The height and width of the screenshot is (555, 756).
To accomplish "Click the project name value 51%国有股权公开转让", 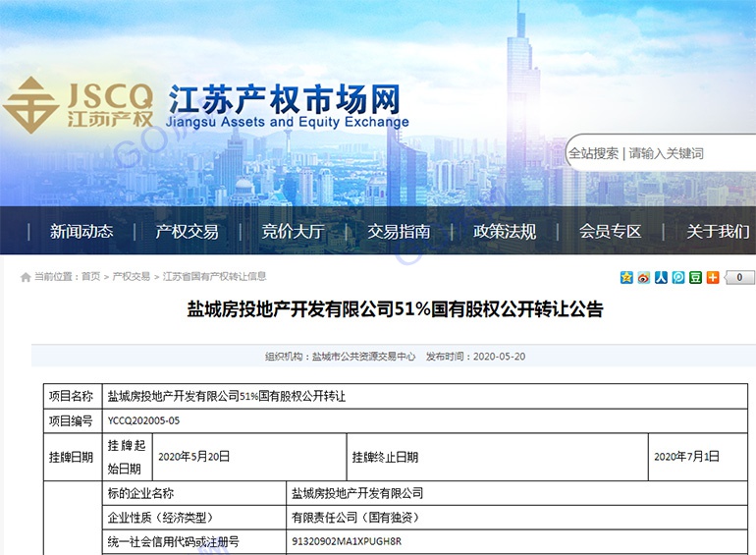I will click(227, 397).
